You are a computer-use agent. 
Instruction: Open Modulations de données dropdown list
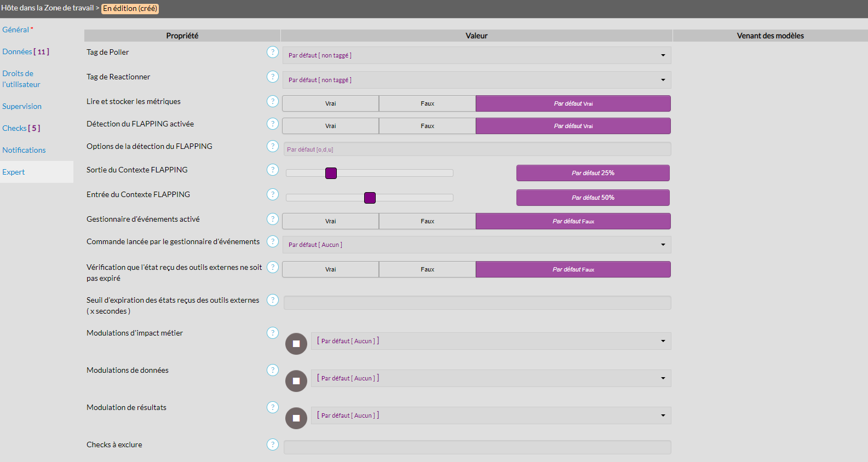(x=491, y=378)
